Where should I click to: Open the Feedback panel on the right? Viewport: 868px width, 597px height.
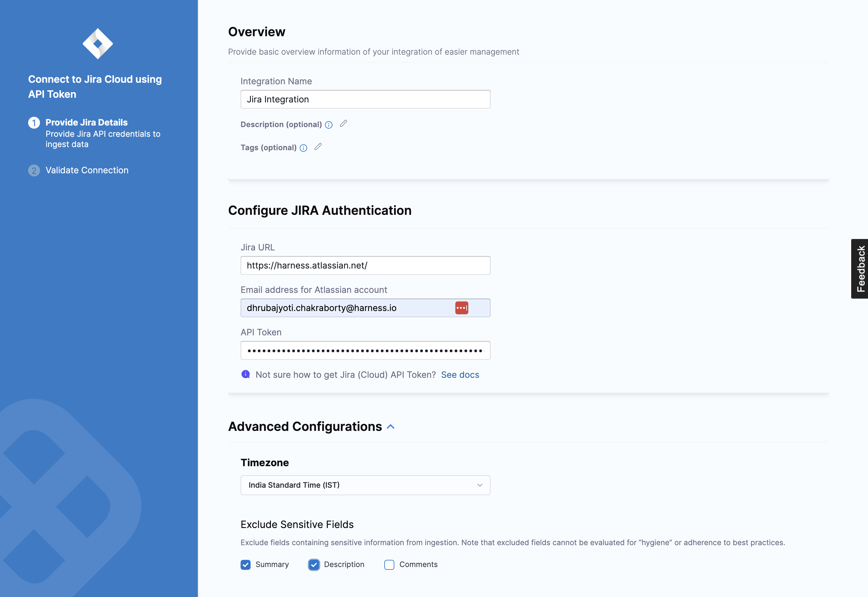pyautogui.click(x=860, y=269)
